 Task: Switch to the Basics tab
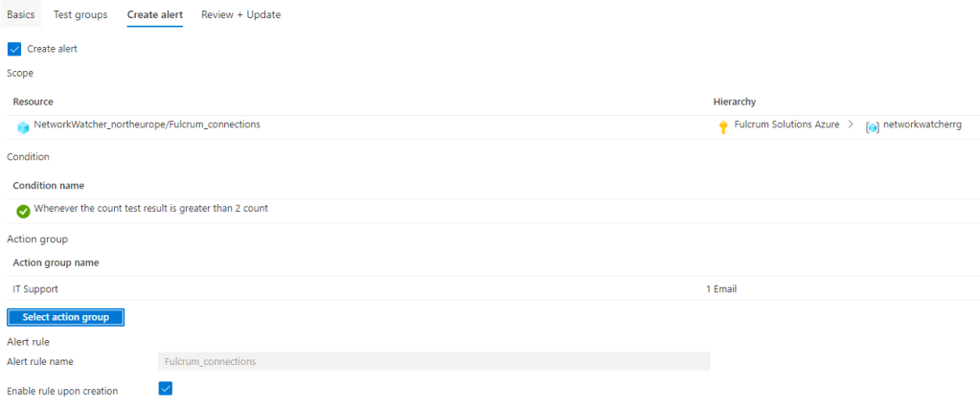coord(20,15)
